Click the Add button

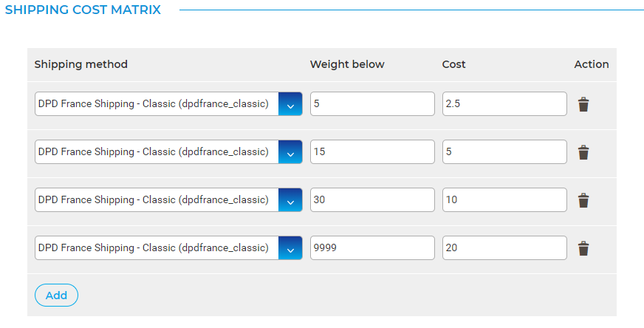coord(56,295)
